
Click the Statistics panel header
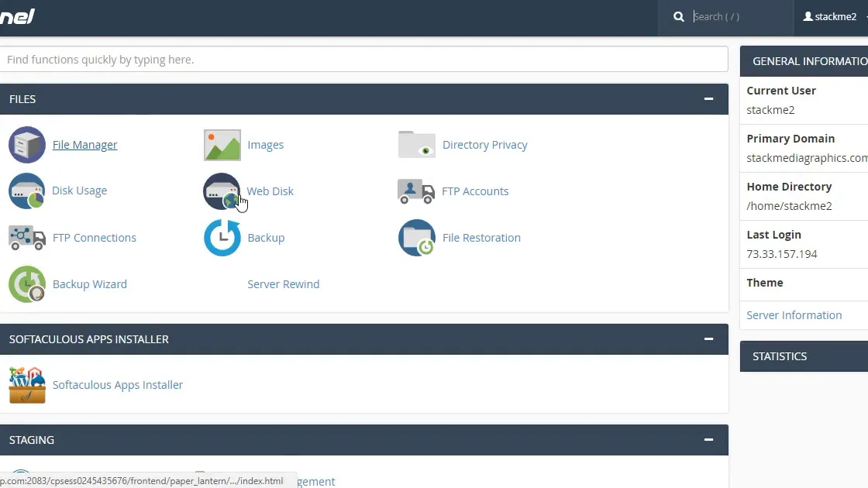pos(804,356)
